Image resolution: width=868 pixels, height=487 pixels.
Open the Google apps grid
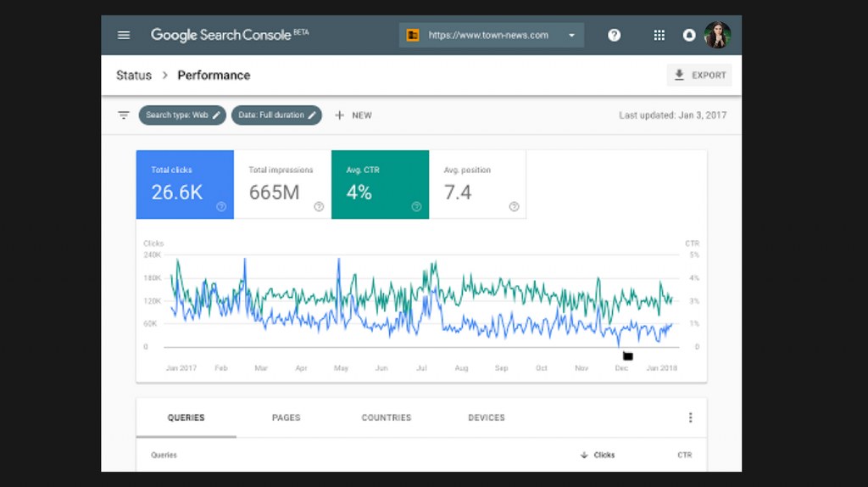pos(659,35)
